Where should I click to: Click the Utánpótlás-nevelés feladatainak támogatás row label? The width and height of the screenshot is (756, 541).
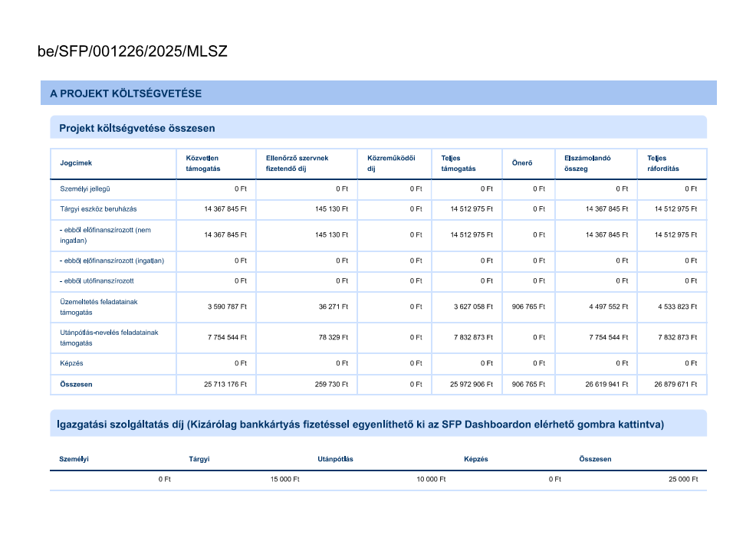pyautogui.click(x=109, y=338)
